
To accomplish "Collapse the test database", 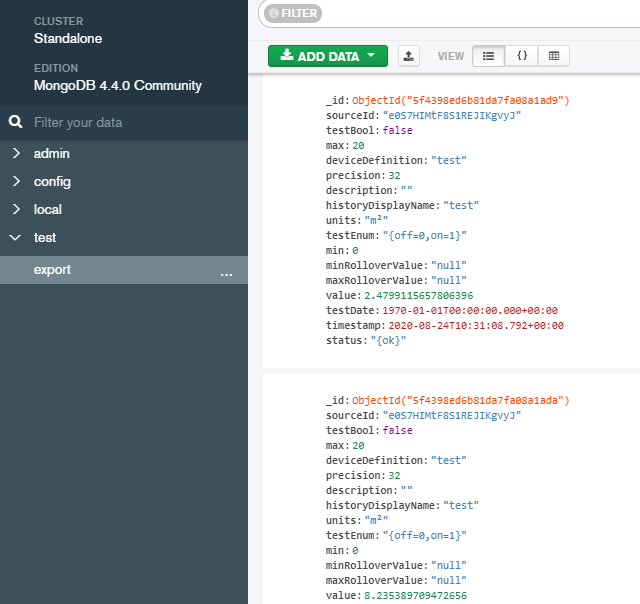I will (x=16, y=238).
